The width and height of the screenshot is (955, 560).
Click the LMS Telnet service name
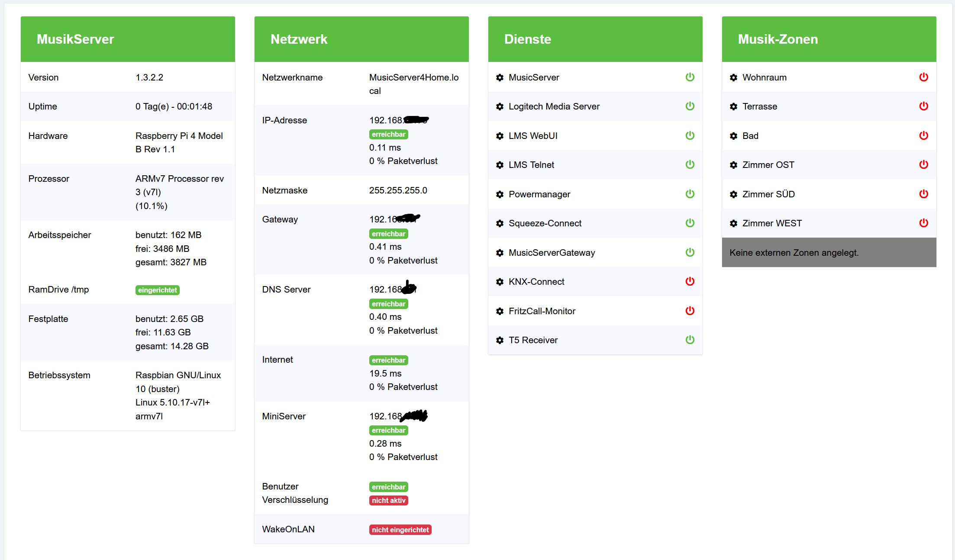coord(531,165)
